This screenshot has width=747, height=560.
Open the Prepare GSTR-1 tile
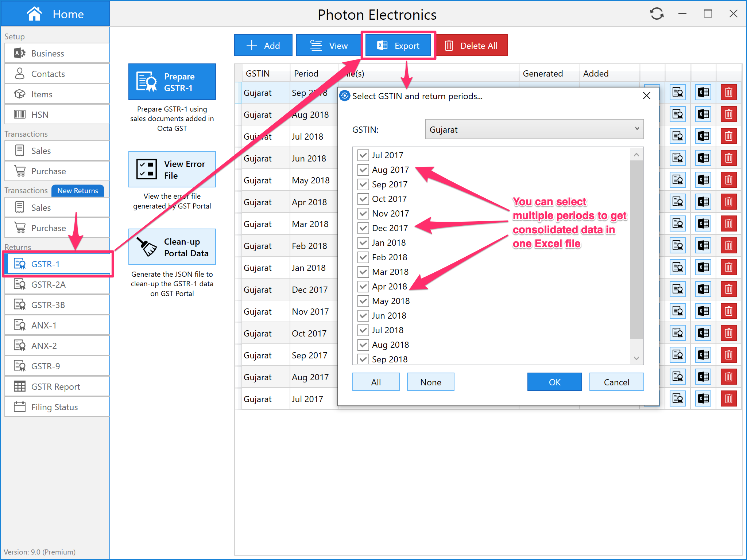[x=172, y=82]
